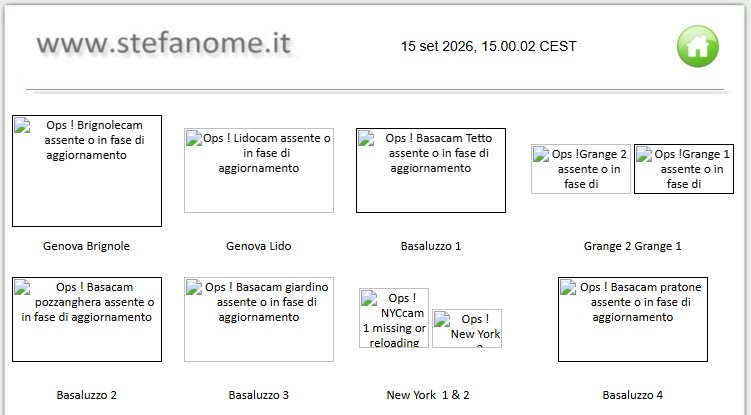Open the Lidocam webcam thumbnail
Image resolution: width=751 pixels, height=415 pixels.
259,170
